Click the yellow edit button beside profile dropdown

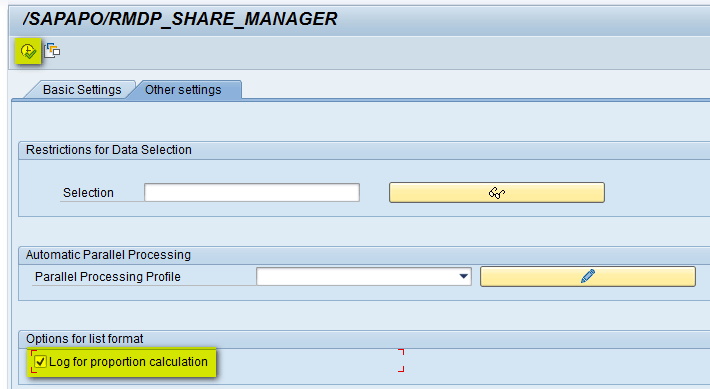(x=588, y=276)
